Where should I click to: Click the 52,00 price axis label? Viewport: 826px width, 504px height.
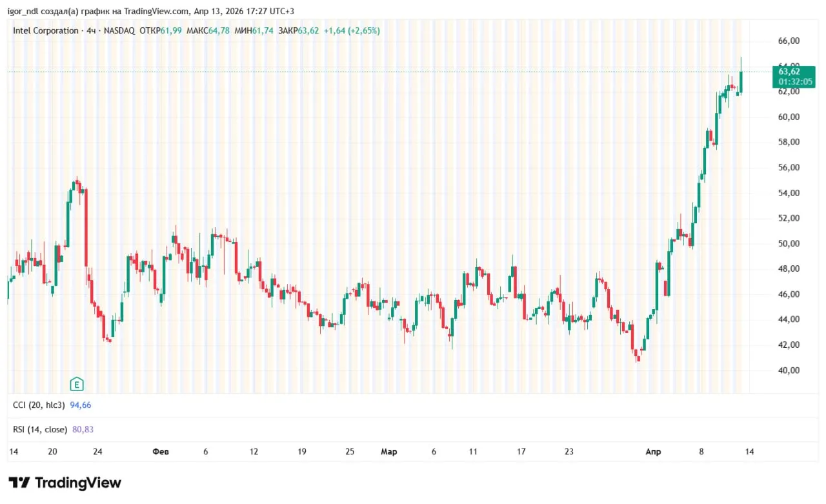789,218
